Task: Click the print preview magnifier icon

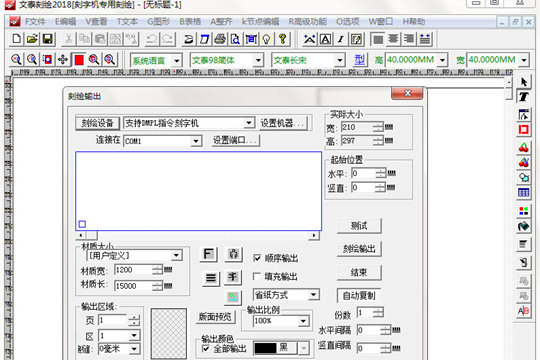Action: [x=236, y=39]
